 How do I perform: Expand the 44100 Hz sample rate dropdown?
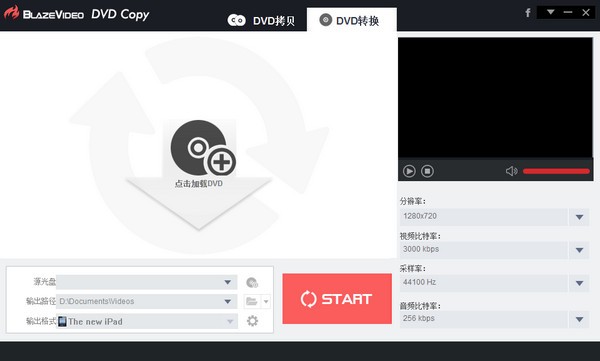pyautogui.click(x=579, y=283)
